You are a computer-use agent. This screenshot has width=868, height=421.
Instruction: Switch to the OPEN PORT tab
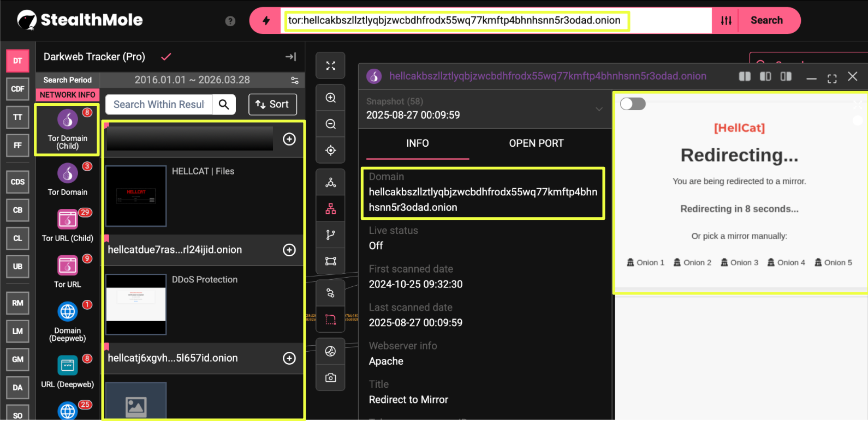click(x=536, y=143)
